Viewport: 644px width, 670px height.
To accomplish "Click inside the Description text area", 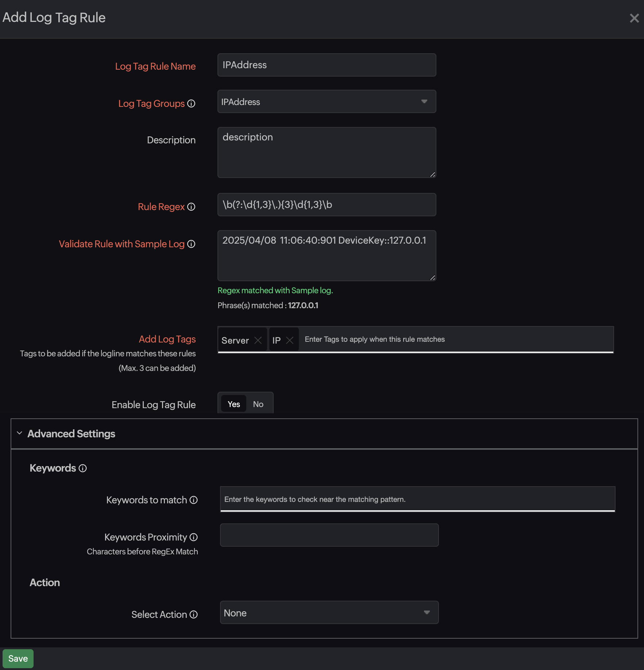I will [326, 152].
